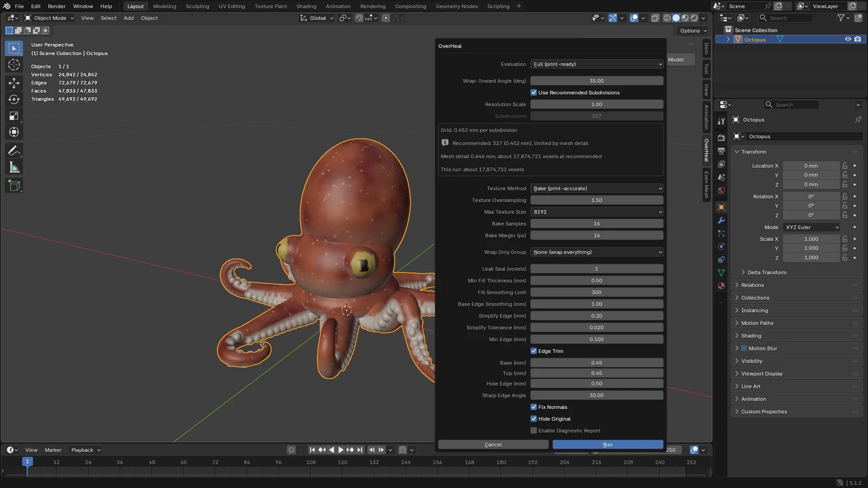Hide Octopus in viewport via eye icon

click(x=848, y=39)
